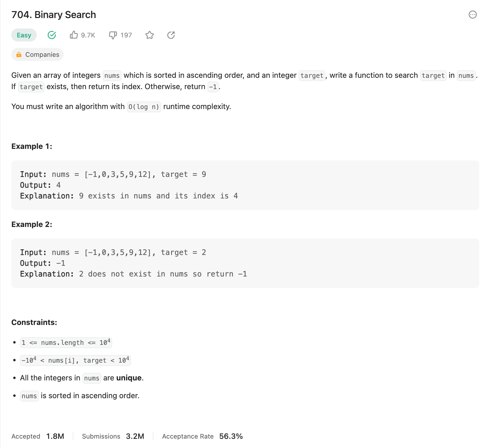Click the Acceptance Rate 56.3% value
Image resolution: width=483 pixels, height=448 pixels.
(231, 436)
